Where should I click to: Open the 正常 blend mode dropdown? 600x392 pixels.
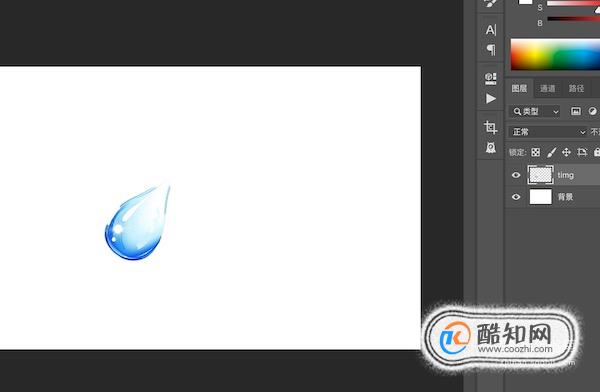[548, 132]
